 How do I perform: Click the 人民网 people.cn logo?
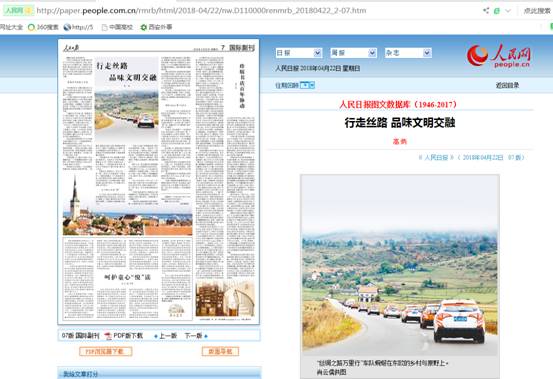(498, 56)
